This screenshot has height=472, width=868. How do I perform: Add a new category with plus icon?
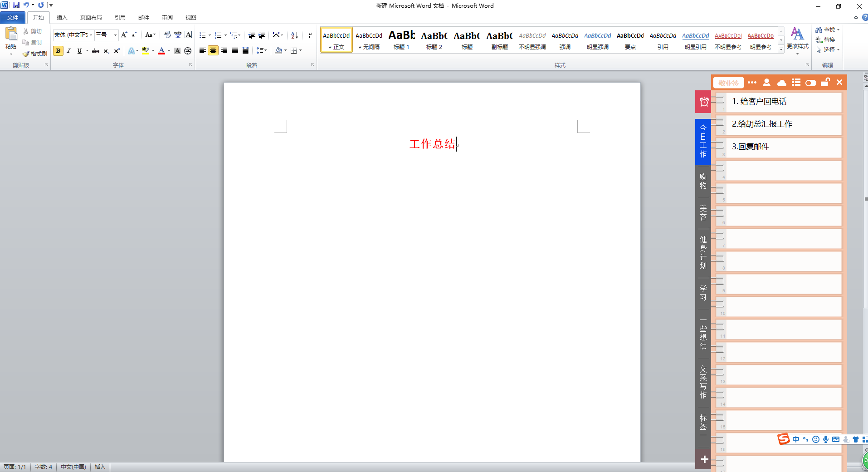pos(704,459)
